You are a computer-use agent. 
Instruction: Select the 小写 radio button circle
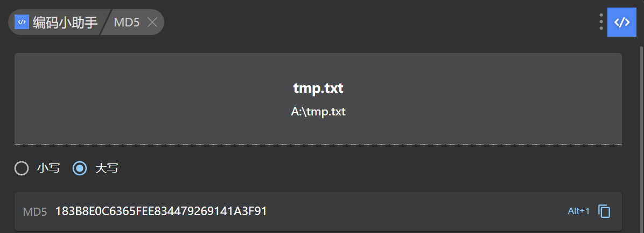point(22,168)
